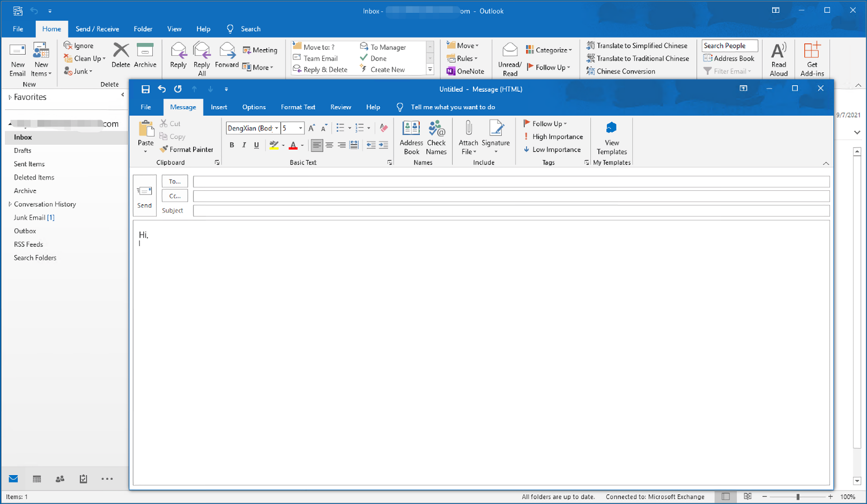867x504 pixels.
Task: Open Folder tab in main Outlook window
Action: point(143,29)
